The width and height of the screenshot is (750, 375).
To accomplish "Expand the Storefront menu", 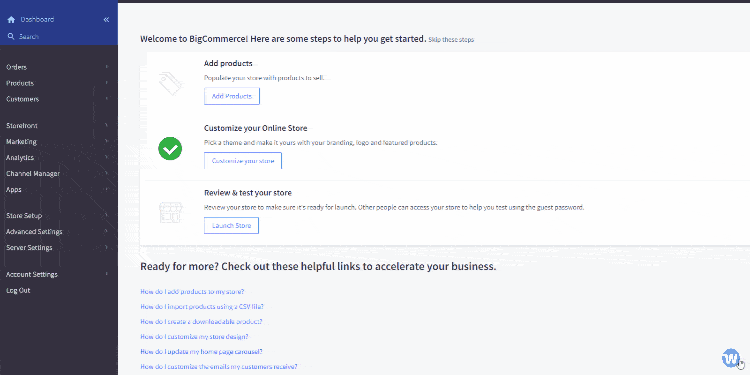I will [x=59, y=125].
